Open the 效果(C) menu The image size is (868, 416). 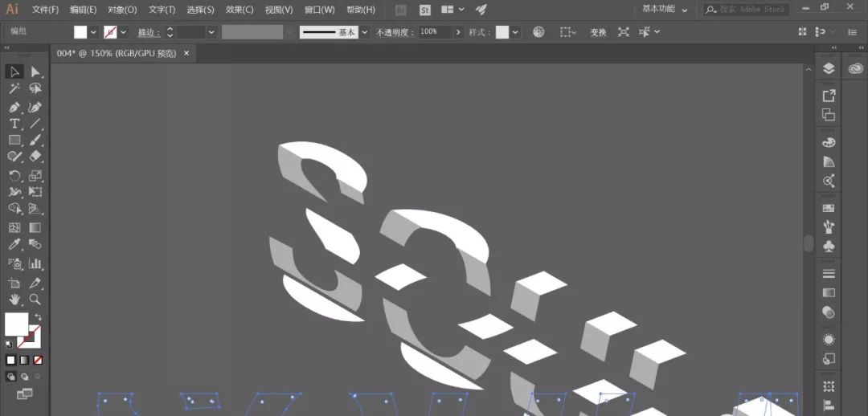tap(240, 10)
